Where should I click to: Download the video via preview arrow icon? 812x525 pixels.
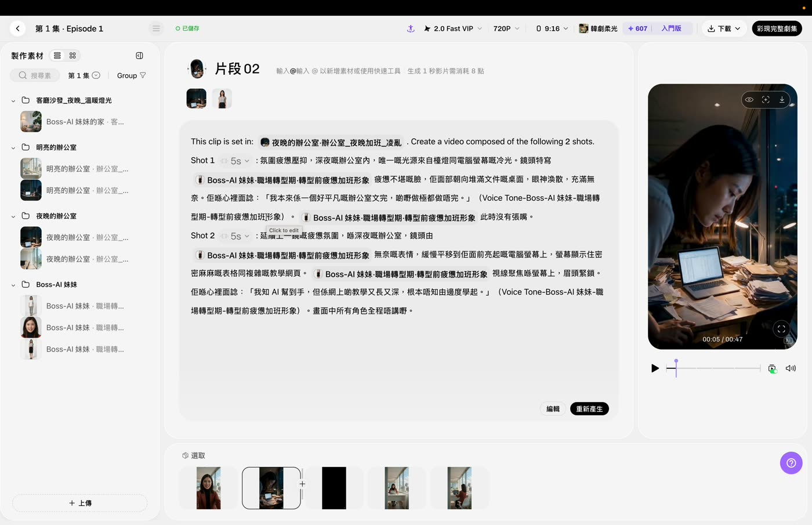point(782,100)
